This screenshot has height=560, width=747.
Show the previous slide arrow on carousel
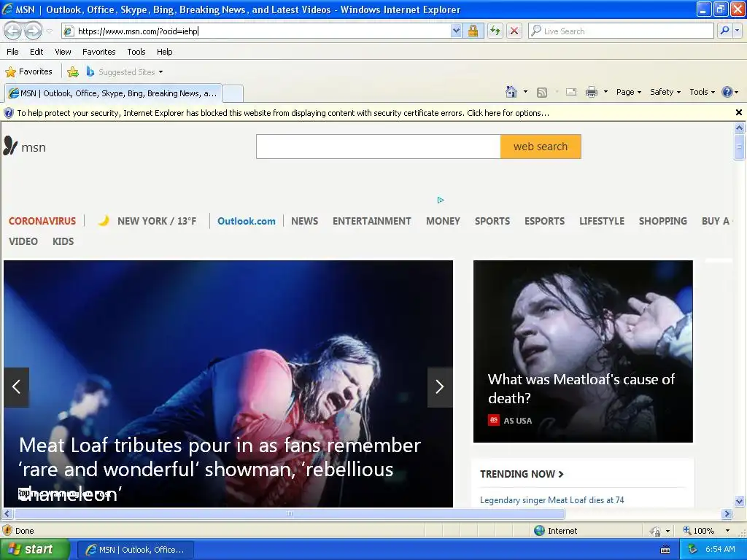(x=16, y=387)
